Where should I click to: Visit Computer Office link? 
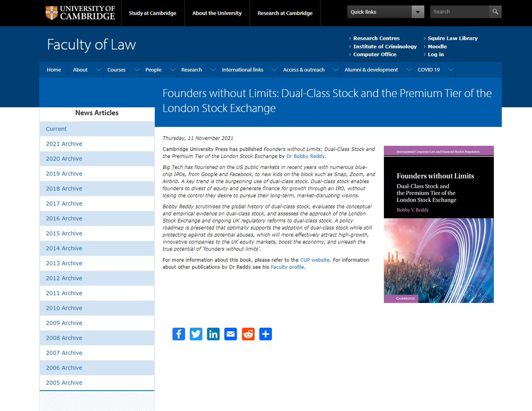(375, 54)
